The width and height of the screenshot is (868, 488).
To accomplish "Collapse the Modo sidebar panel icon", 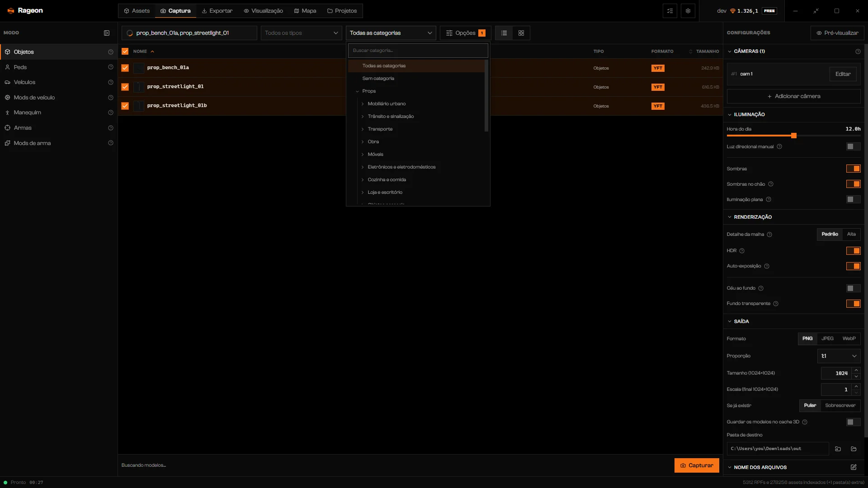I will (107, 33).
